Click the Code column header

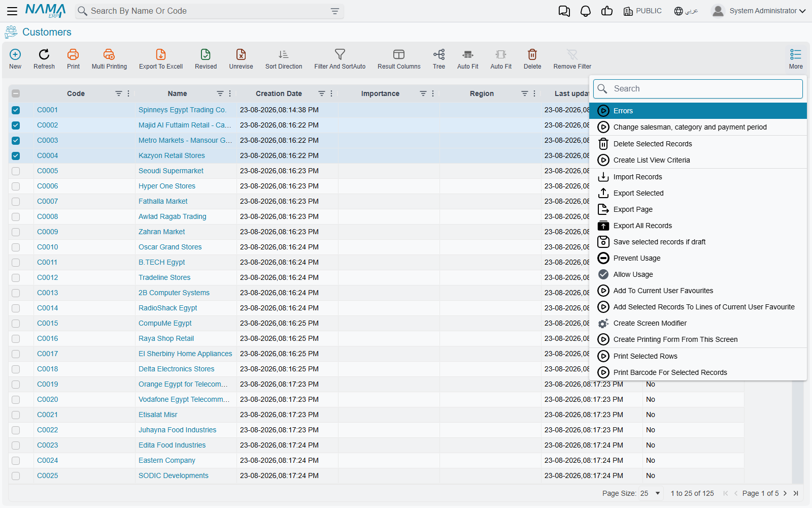point(76,93)
